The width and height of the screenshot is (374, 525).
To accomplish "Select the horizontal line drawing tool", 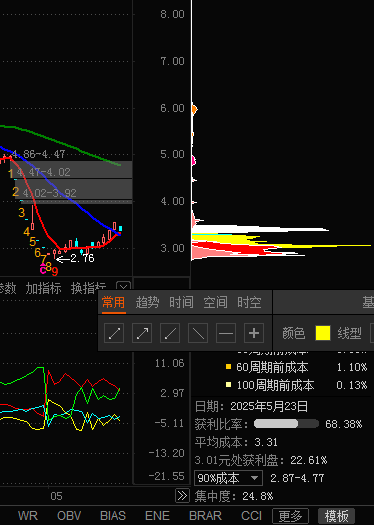I will click(x=226, y=333).
